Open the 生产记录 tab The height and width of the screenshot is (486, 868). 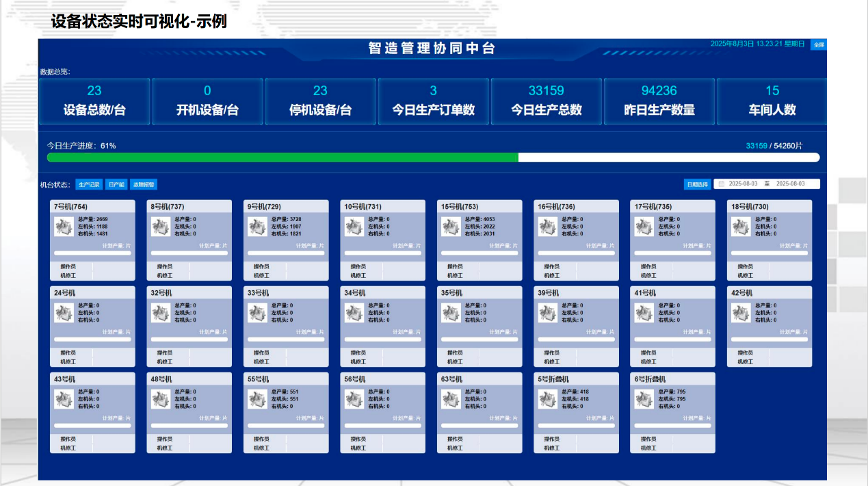[x=89, y=184]
